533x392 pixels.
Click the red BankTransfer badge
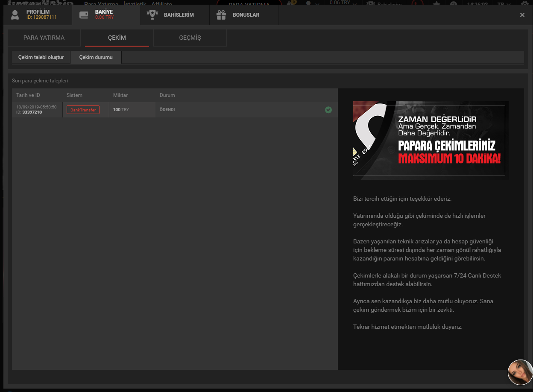pyautogui.click(x=83, y=110)
